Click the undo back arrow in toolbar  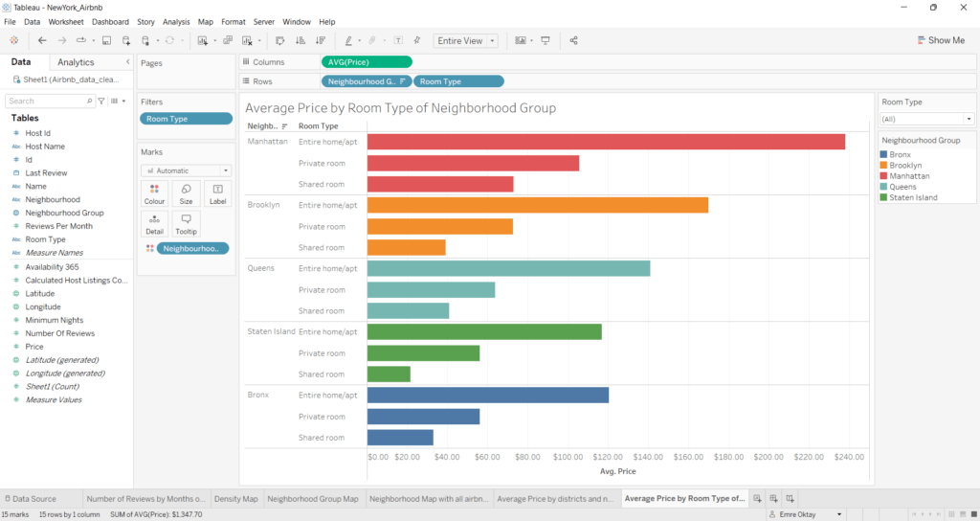click(x=42, y=40)
